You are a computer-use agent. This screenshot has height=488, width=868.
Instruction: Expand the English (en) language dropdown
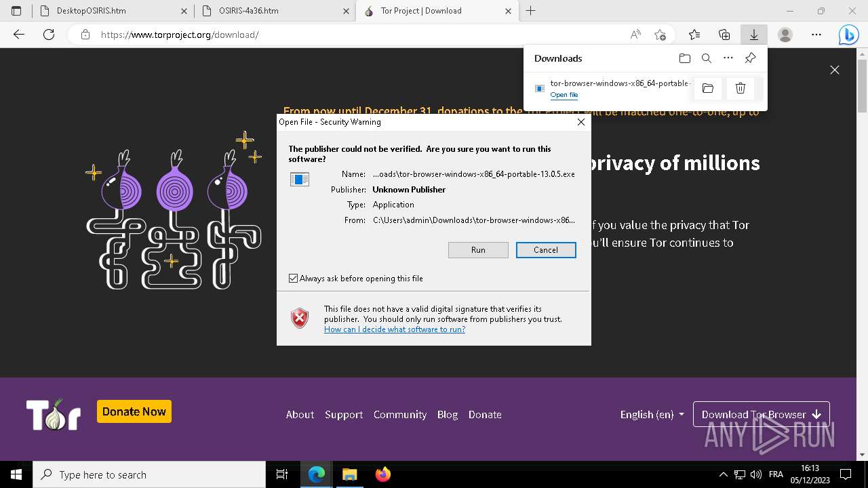652,415
